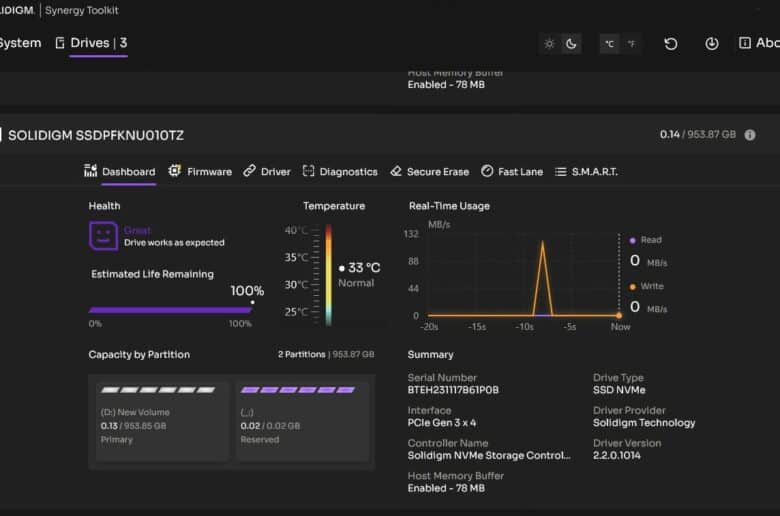This screenshot has height=516, width=780.
Task: Click the health smiley face icon
Action: pyautogui.click(x=103, y=235)
